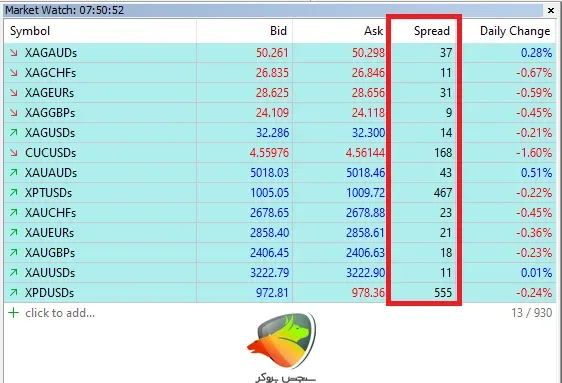Click the CUCUSDs spread value 168
Screen dimensions: 562x383
(x=443, y=153)
